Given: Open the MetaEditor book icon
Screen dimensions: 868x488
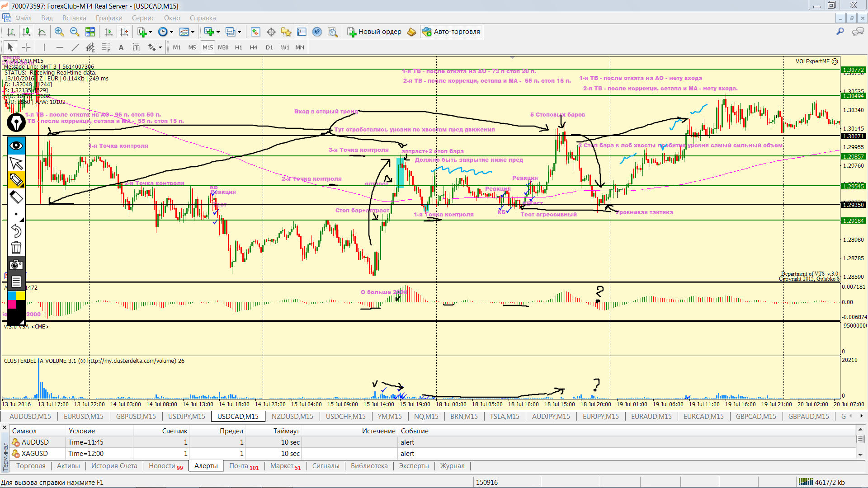Looking at the screenshot, I should pos(411,32).
